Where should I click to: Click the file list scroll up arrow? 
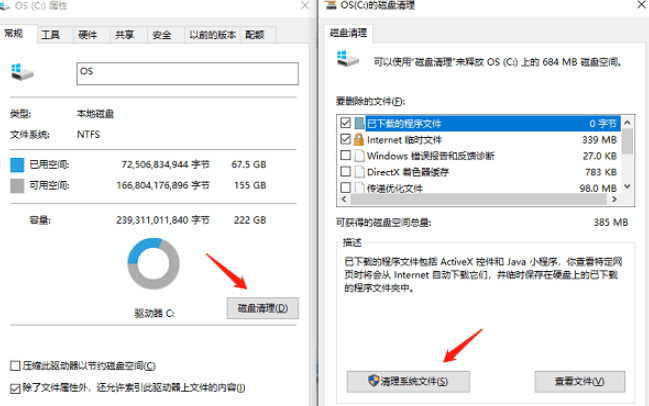627,122
